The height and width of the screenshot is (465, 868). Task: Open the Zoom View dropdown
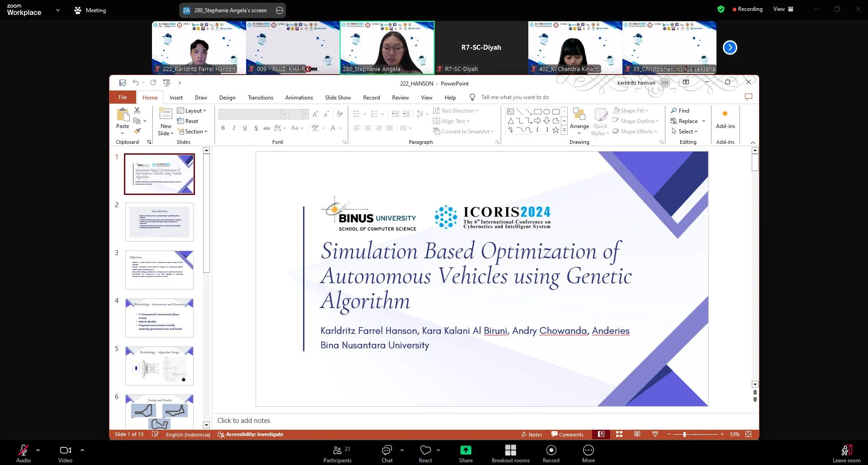pos(783,9)
